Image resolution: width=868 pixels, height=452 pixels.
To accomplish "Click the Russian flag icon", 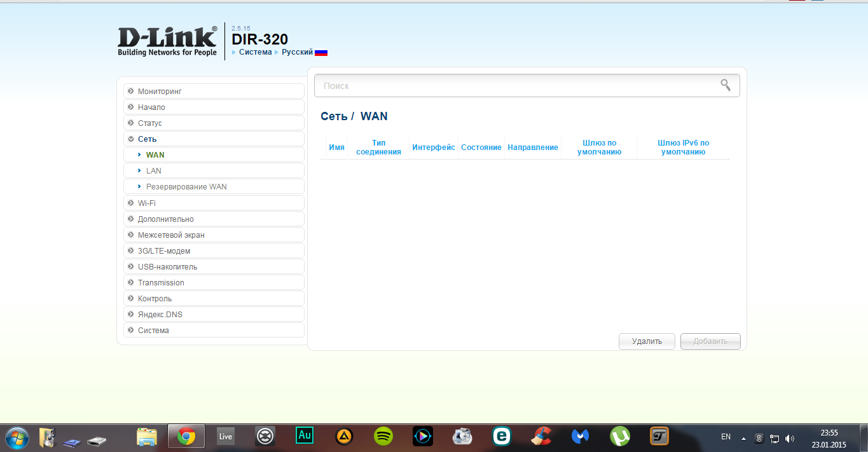I will pos(321,53).
